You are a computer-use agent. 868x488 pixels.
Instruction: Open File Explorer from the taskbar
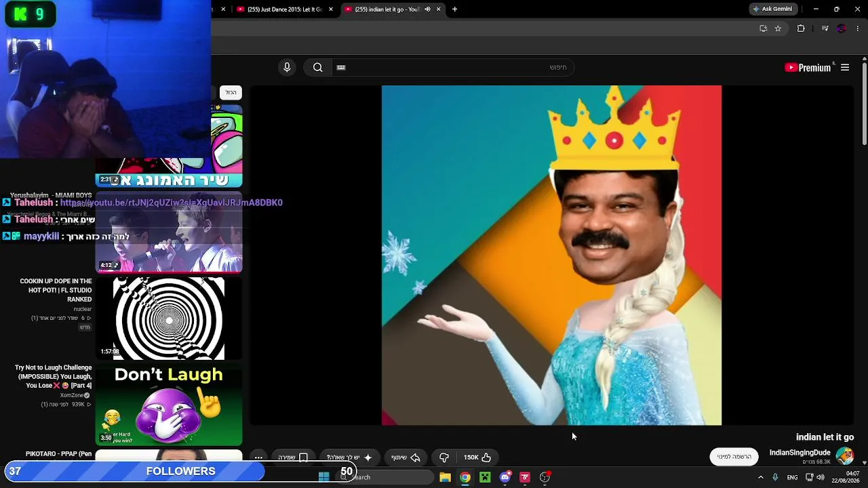pyautogui.click(x=445, y=477)
